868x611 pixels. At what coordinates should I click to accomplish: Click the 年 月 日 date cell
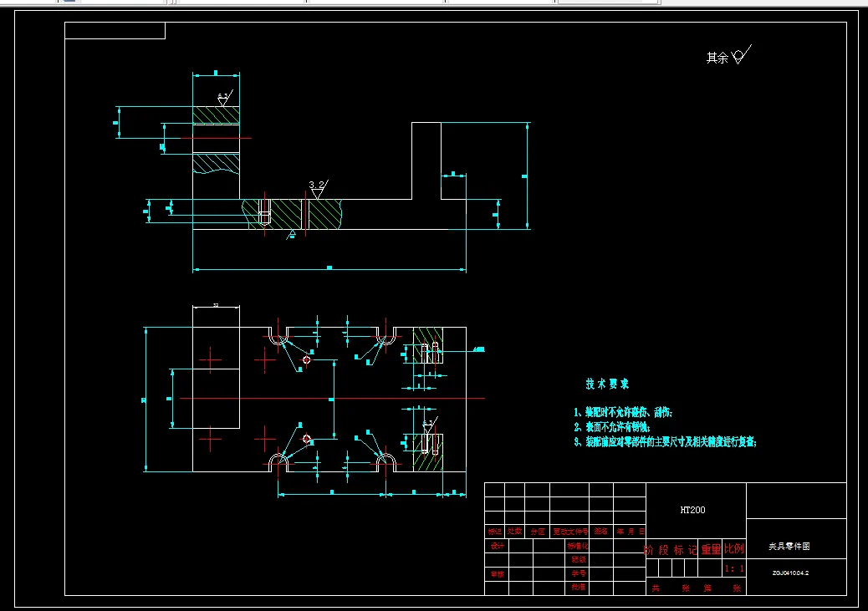coord(631,532)
